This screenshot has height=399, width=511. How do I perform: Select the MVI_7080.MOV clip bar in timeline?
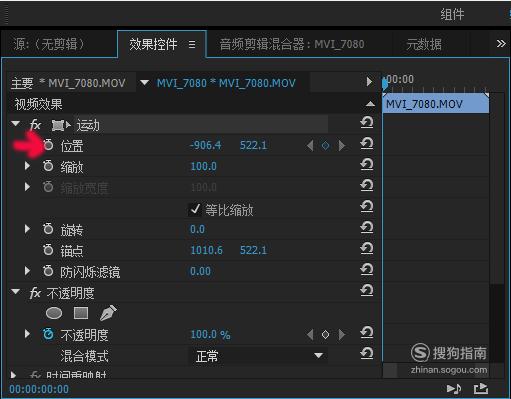coord(436,104)
